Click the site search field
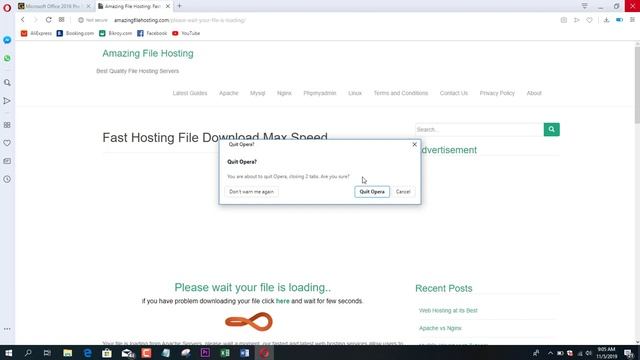Viewport: 640px width, 360px height. tap(480, 129)
